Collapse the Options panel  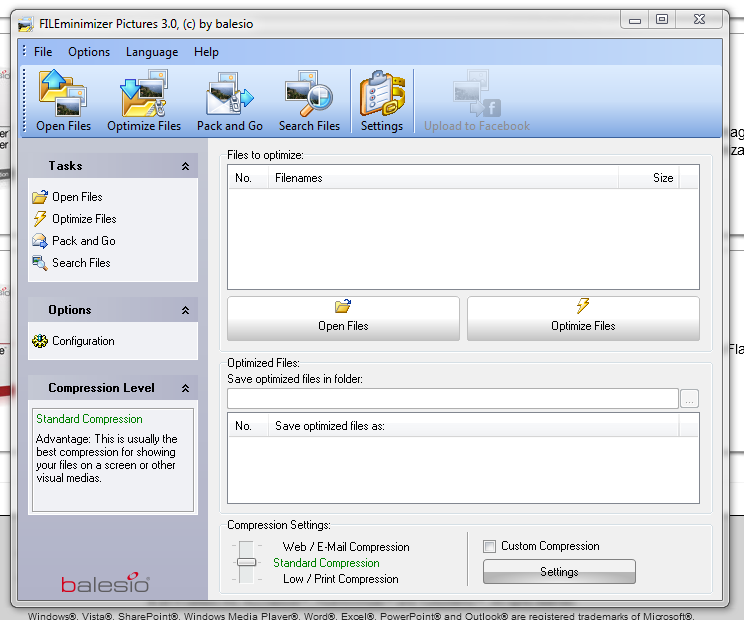186,310
